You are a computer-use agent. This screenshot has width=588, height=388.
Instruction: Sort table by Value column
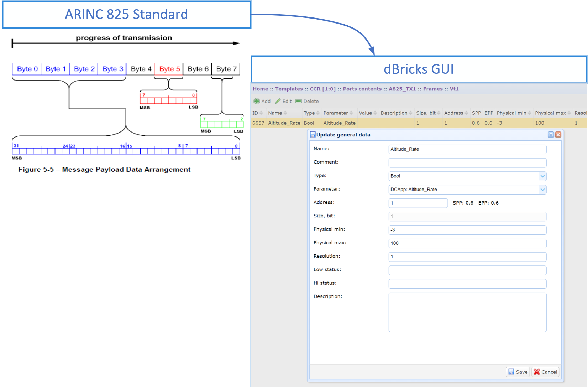(368, 113)
